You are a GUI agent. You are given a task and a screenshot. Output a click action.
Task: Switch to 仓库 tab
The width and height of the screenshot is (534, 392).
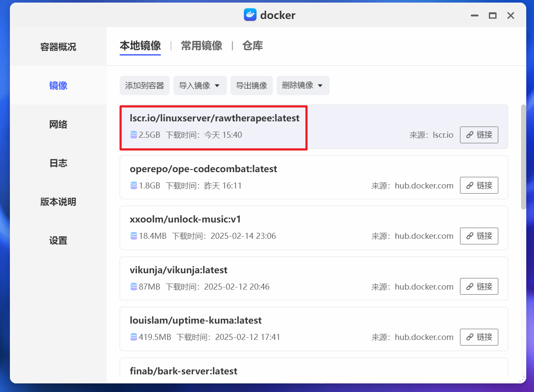253,46
